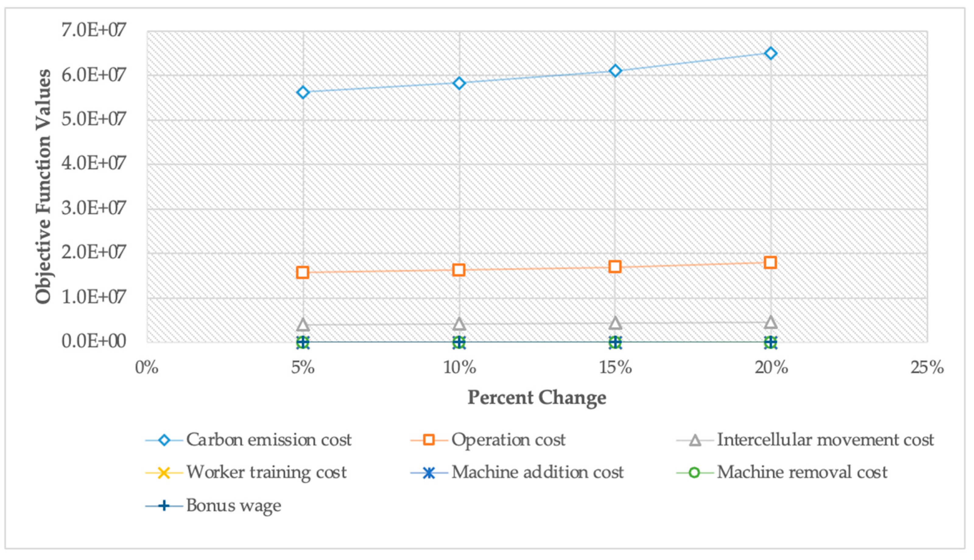Image resolution: width=974 pixels, height=560 pixels.
Task: Select the Operation cost square point at 5%
Action: tap(303, 272)
